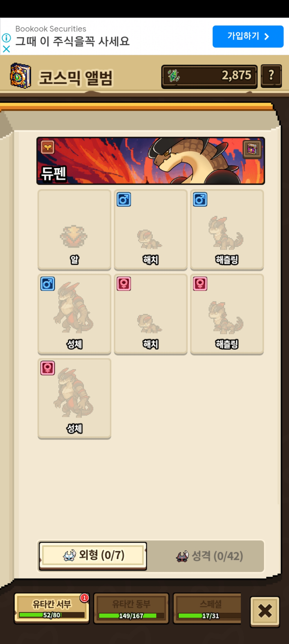This screenshot has height=644, width=289.
Task: Select the male 성체 card
Action: click(x=74, y=314)
